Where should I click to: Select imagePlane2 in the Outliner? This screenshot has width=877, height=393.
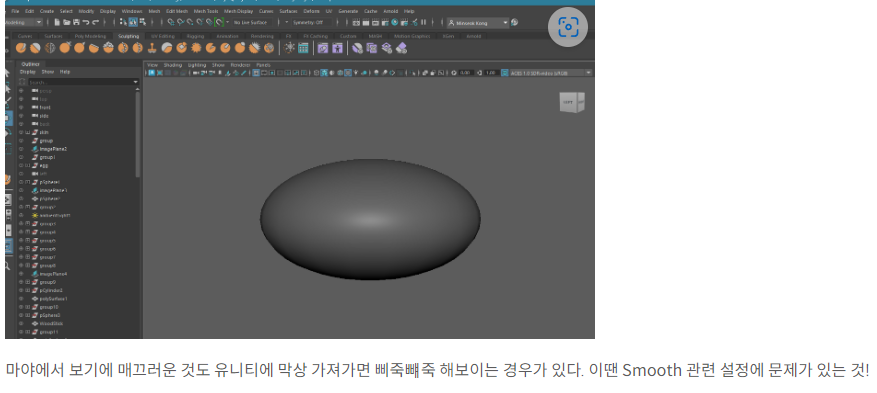pyautogui.click(x=53, y=149)
